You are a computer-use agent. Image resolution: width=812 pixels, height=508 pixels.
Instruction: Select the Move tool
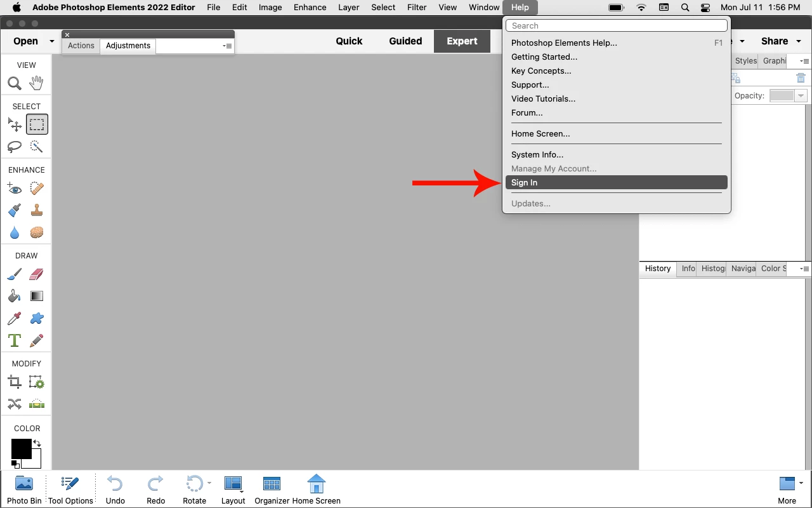click(x=15, y=124)
